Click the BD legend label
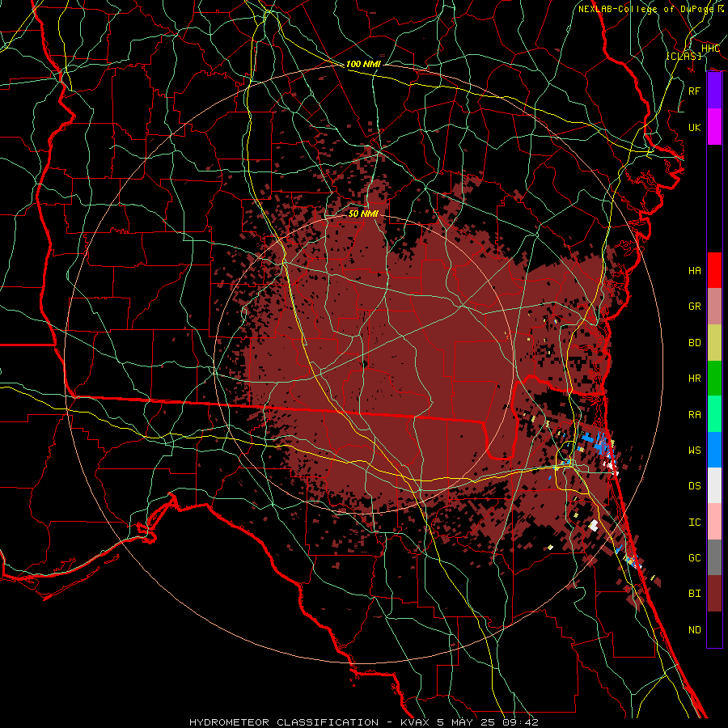The width and height of the screenshot is (728, 728). click(x=695, y=343)
